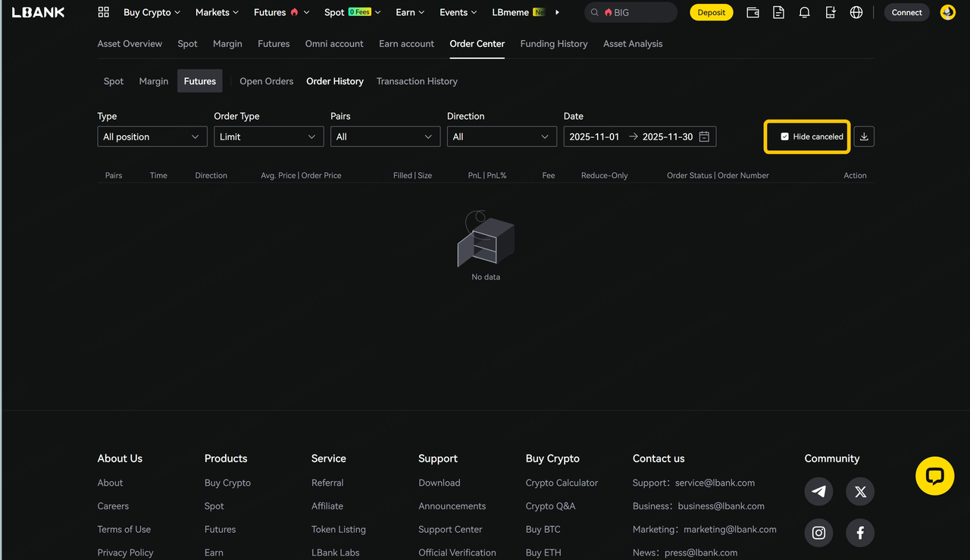Click the orders document icon
Screen dimensions: 970x560
[x=778, y=12]
